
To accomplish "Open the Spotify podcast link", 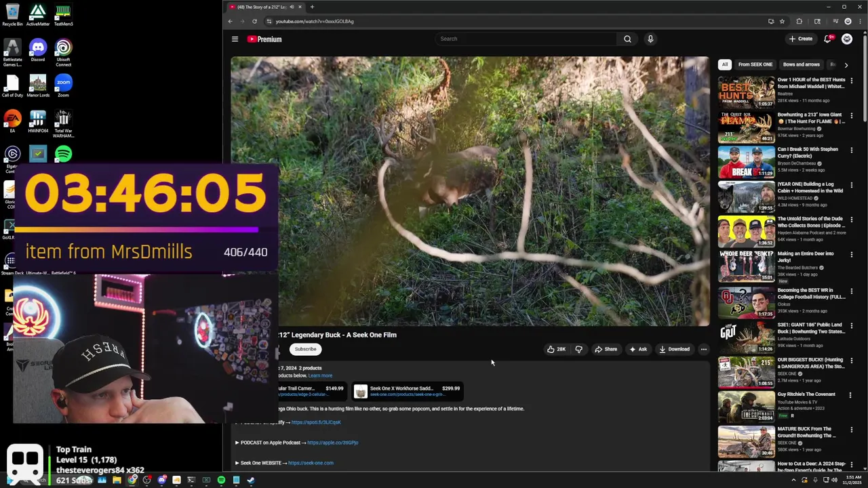I will click(316, 422).
